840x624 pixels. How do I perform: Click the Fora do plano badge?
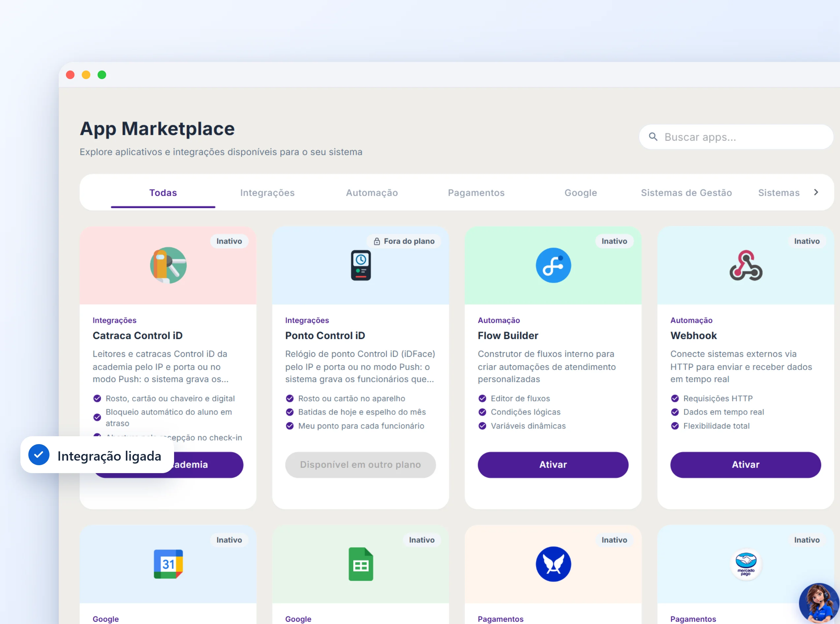pos(404,241)
